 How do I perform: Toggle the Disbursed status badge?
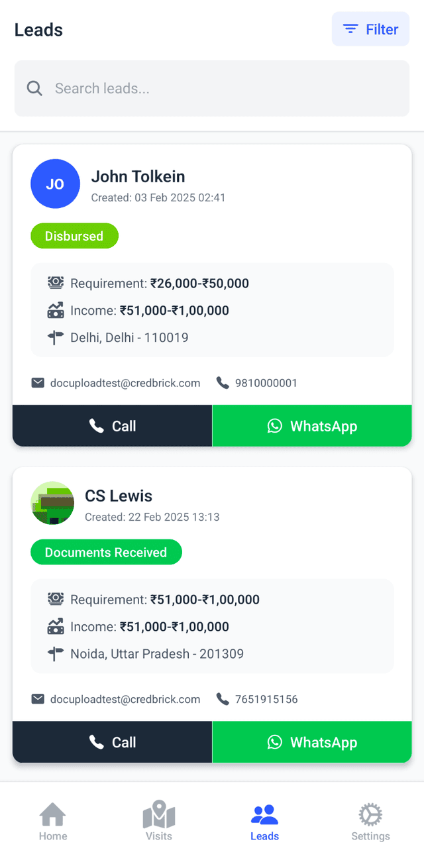tap(74, 235)
